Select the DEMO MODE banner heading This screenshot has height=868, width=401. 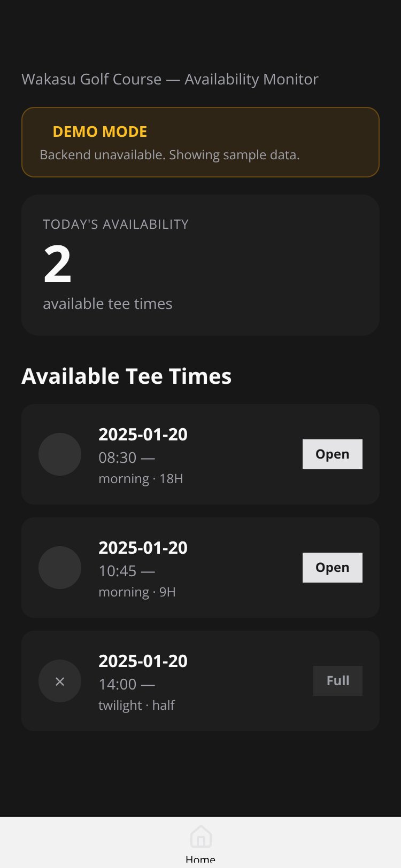point(100,131)
